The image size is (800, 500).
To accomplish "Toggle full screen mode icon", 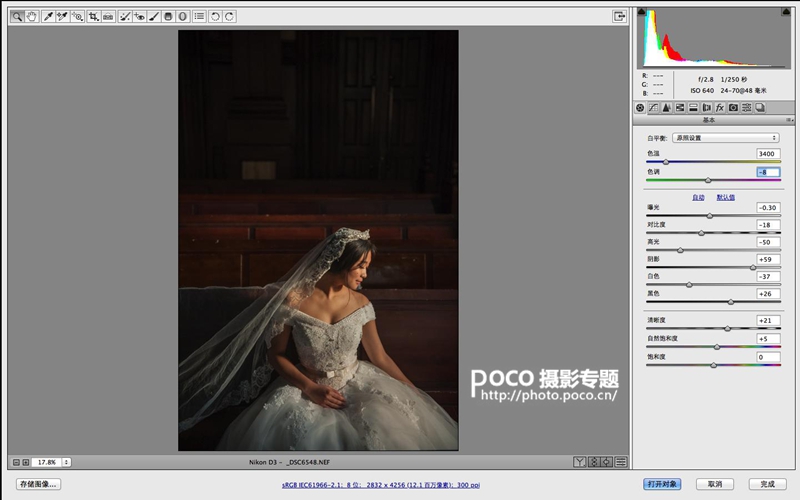I will tap(619, 16).
